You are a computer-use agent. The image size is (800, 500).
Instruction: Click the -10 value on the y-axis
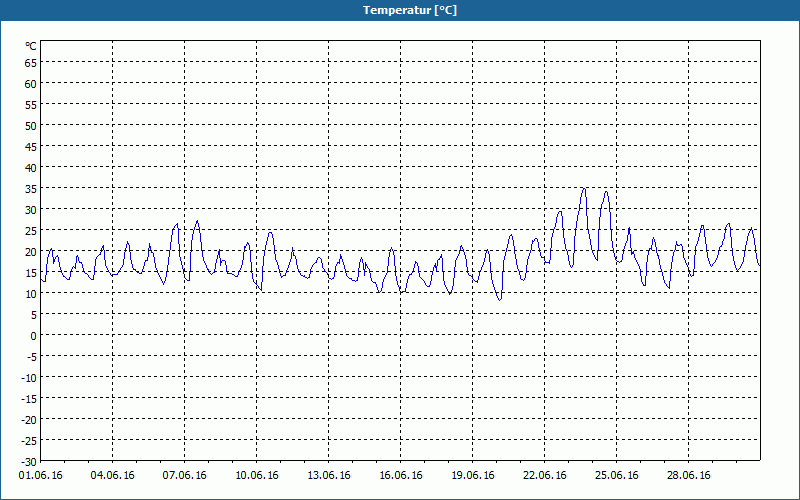click(29, 378)
